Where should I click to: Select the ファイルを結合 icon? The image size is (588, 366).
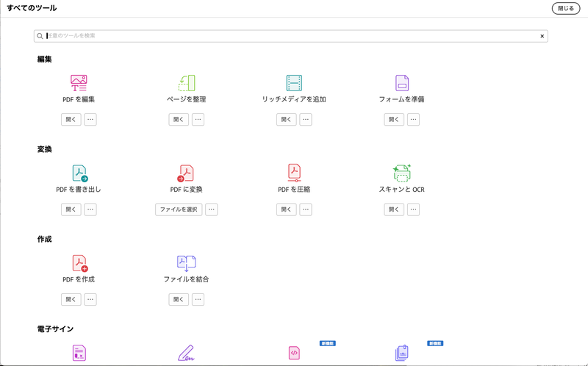pyautogui.click(x=187, y=263)
